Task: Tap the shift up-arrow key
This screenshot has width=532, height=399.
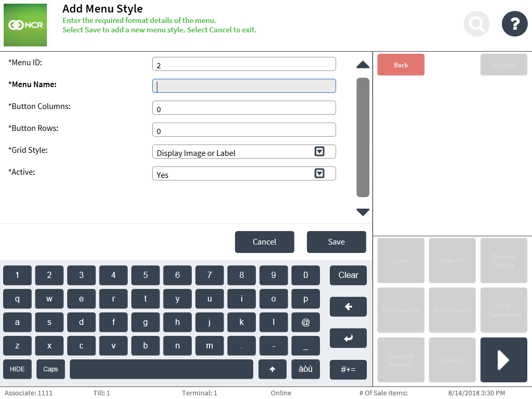Action: pyautogui.click(x=272, y=369)
